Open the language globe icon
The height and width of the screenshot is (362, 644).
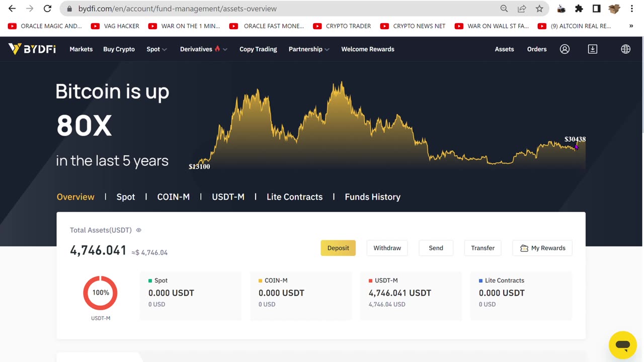(x=625, y=49)
